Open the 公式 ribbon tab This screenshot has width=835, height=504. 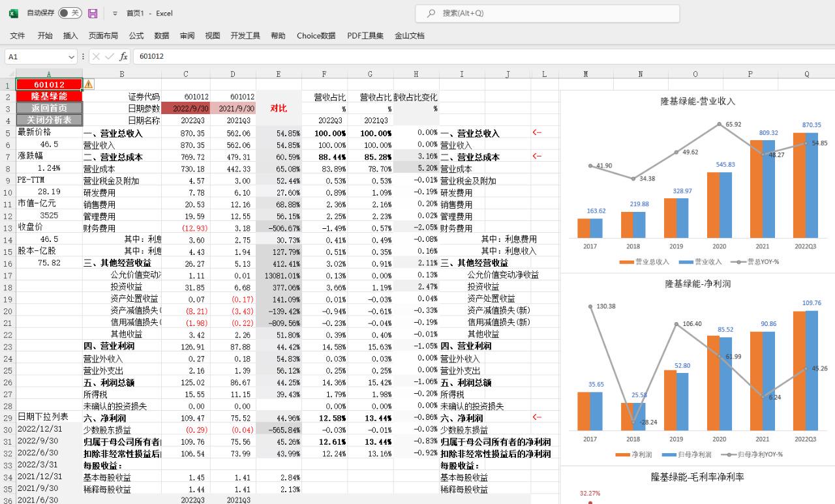pos(136,36)
